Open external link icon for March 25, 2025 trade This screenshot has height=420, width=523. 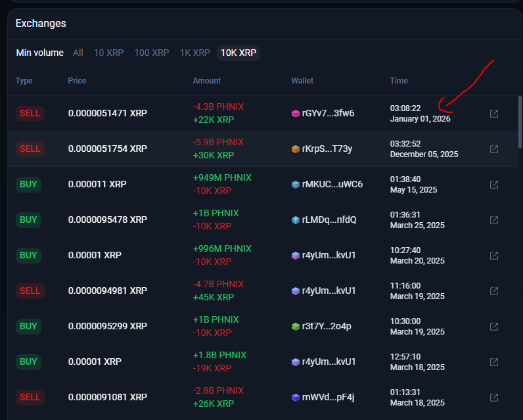(x=494, y=220)
